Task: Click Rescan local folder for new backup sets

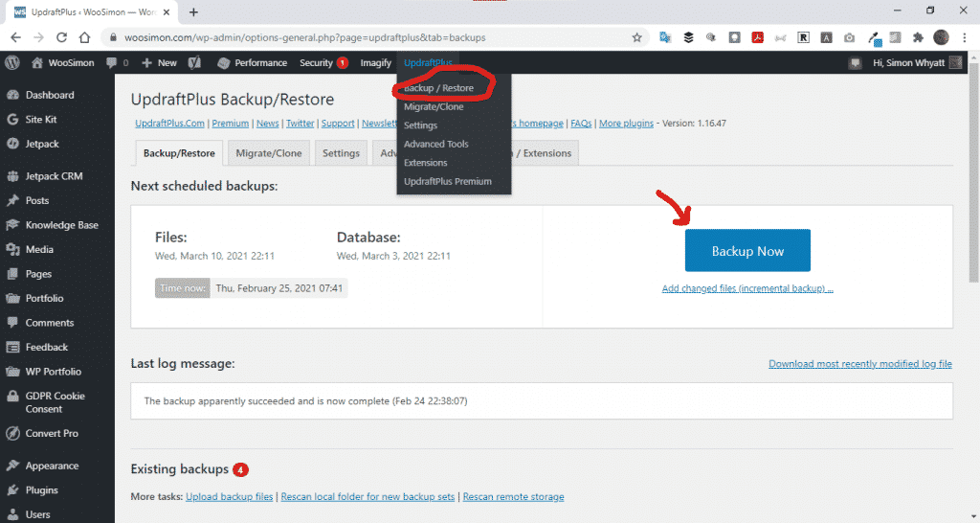Action: 367,497
